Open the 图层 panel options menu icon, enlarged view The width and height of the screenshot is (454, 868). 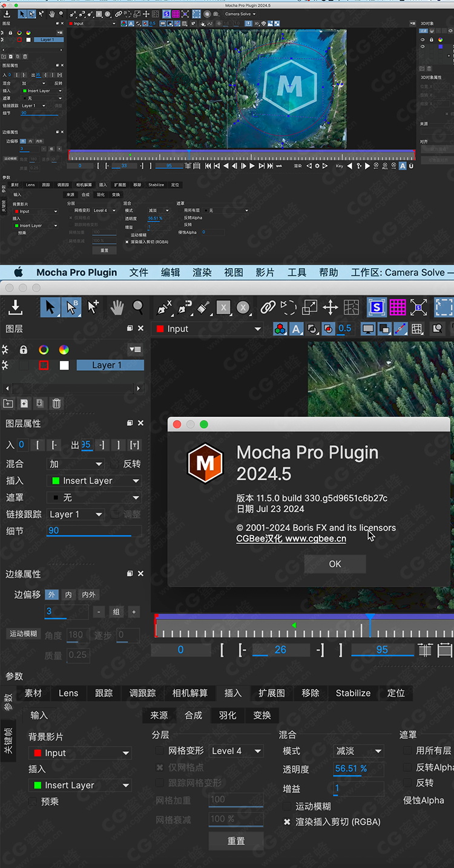click(x=136, y=349)
